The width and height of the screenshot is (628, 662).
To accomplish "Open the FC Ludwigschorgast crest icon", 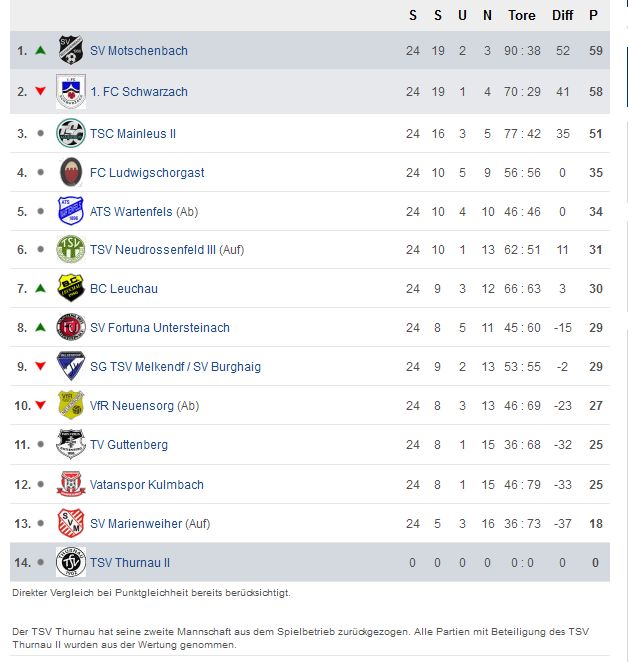I will pyautogui.click(x=71, y=172).
